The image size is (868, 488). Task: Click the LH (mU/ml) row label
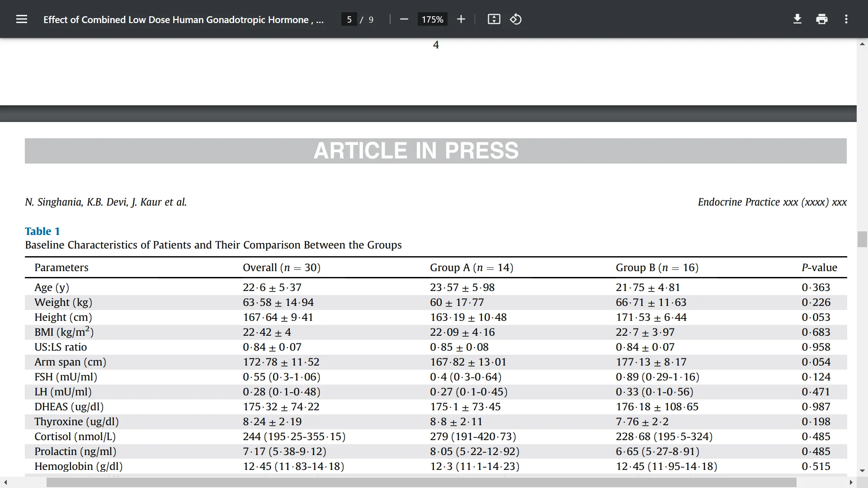pos(63,392)
